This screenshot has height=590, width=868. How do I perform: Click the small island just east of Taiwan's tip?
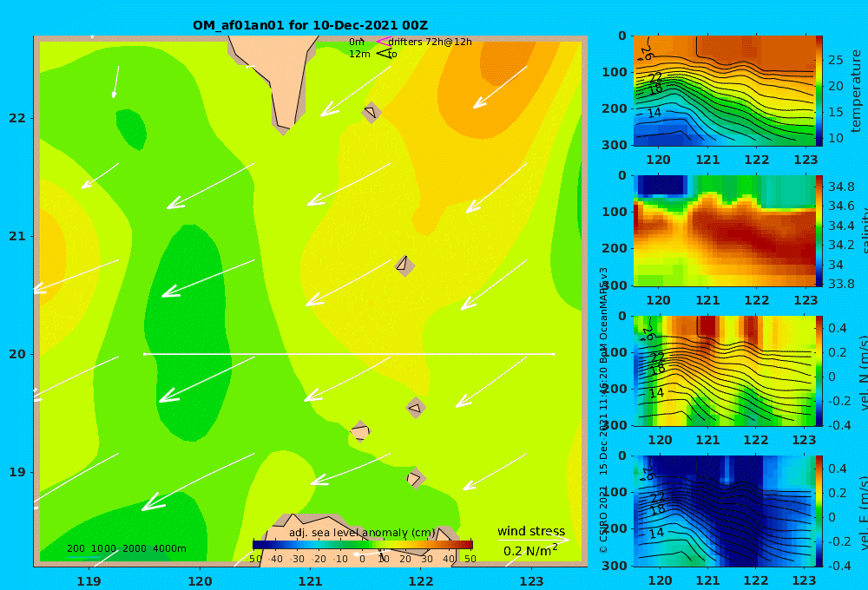tap(372, 112)
